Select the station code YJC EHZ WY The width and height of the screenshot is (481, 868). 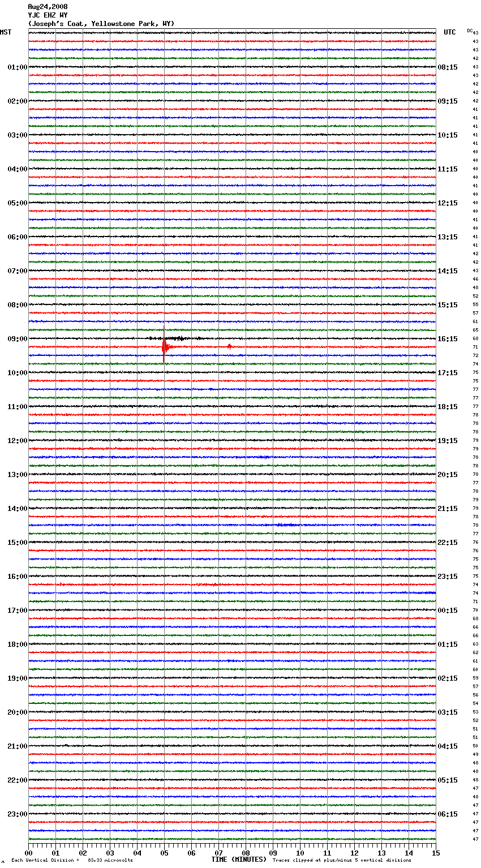(x=48, y=15)
